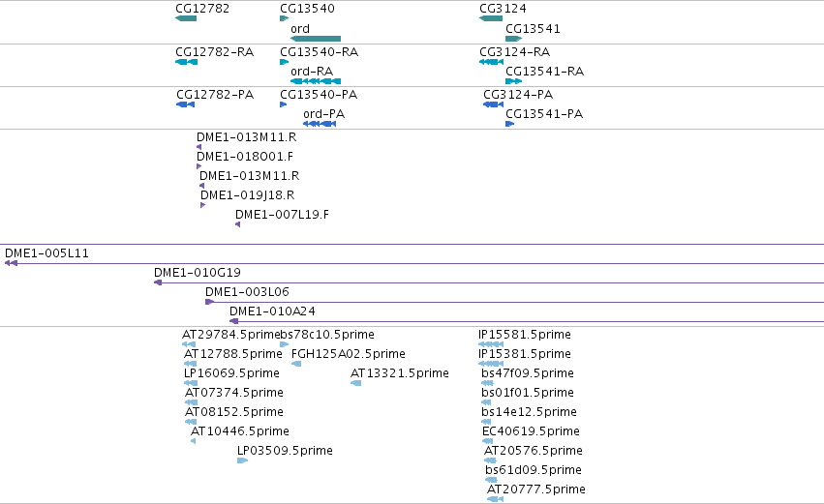Select the ord-RA transcript arrow glyph
The width and height of the screenshot is (824, 504).
coord(316,81)
